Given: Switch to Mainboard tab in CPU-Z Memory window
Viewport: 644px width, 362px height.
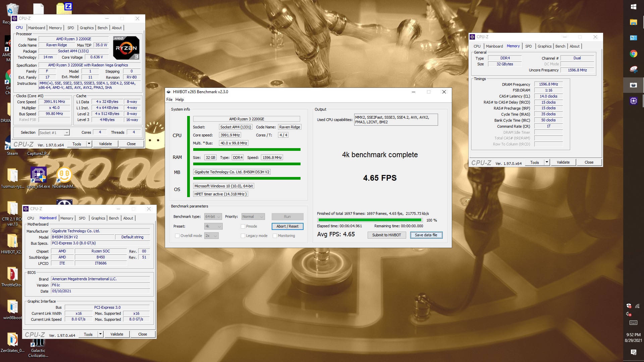Looking at the screenshot, I should pyautogui.click(x=494, y=46).
